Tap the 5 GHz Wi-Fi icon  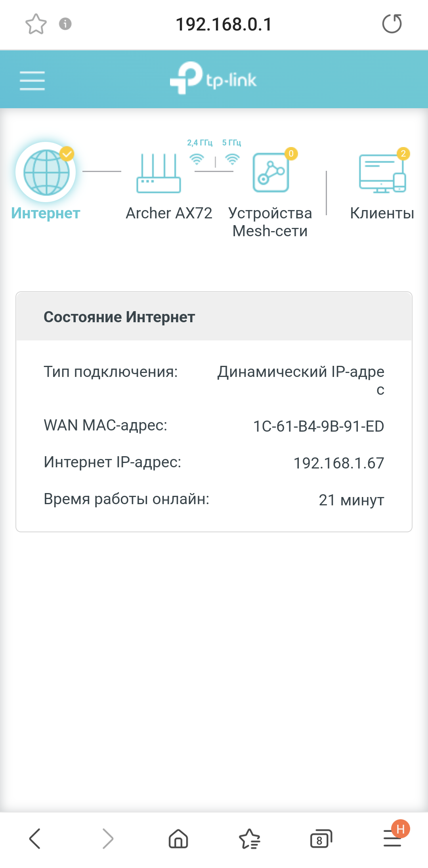coord(232,159)
